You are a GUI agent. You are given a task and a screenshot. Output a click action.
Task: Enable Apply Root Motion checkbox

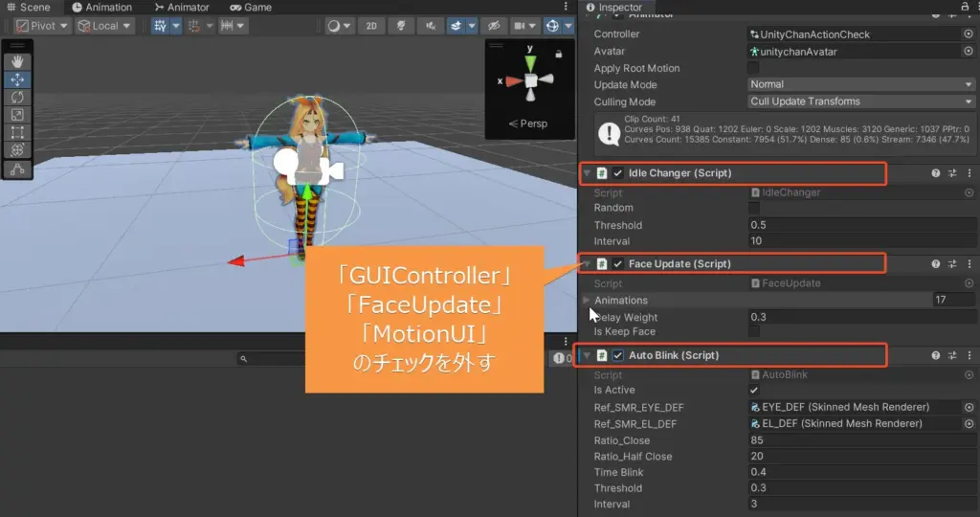click(753, 68)
